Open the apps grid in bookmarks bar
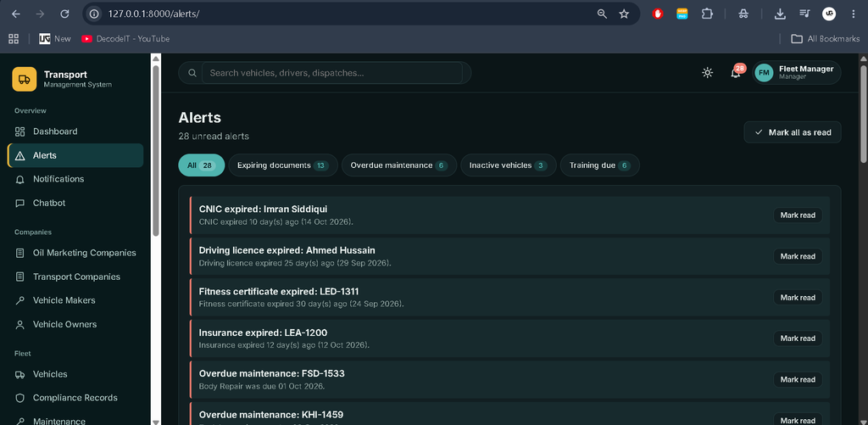This screenshot has width=868, height=425. 14,39
